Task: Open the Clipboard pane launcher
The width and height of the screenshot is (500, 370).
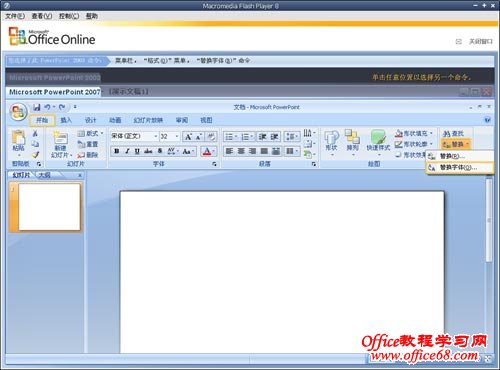Action: [x=39, y=164]
